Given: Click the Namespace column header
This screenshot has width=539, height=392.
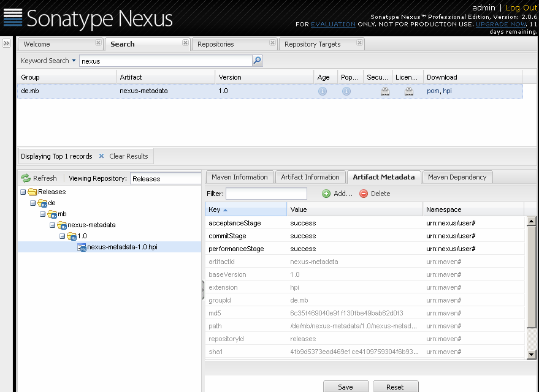Looking at the screenshot, I should tap(473, 209).
